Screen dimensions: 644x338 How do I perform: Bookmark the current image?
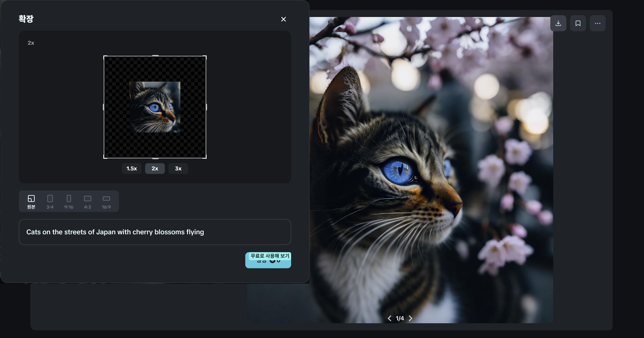pyautogui.click(x=578, y=23)
